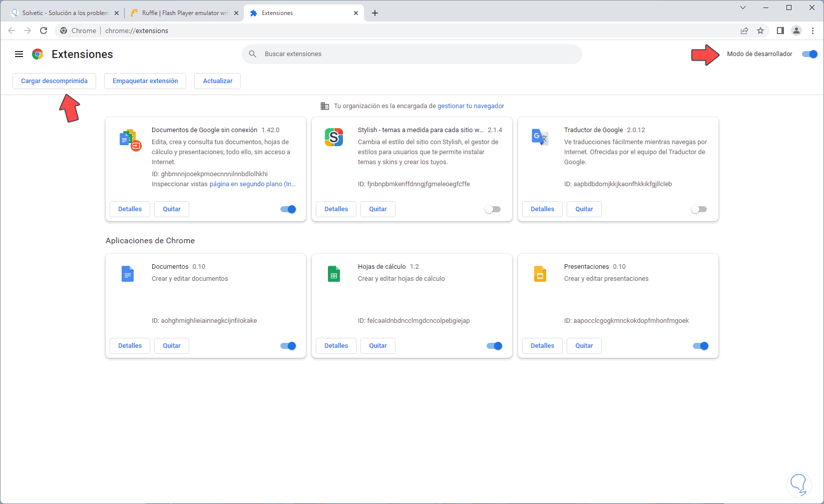Screen dimensions: 824x504
Task: Click the Documentos app icon
Action: (128, 274)
